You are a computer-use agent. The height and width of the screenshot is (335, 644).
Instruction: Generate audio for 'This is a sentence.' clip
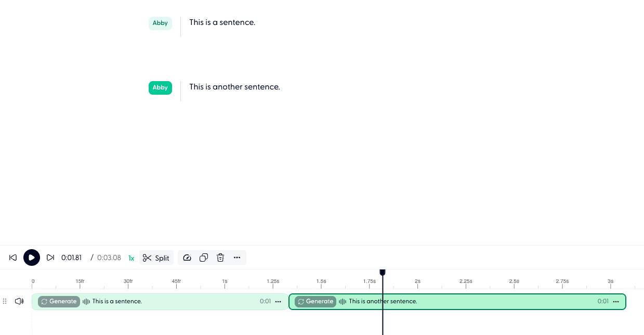pos(59,301)
